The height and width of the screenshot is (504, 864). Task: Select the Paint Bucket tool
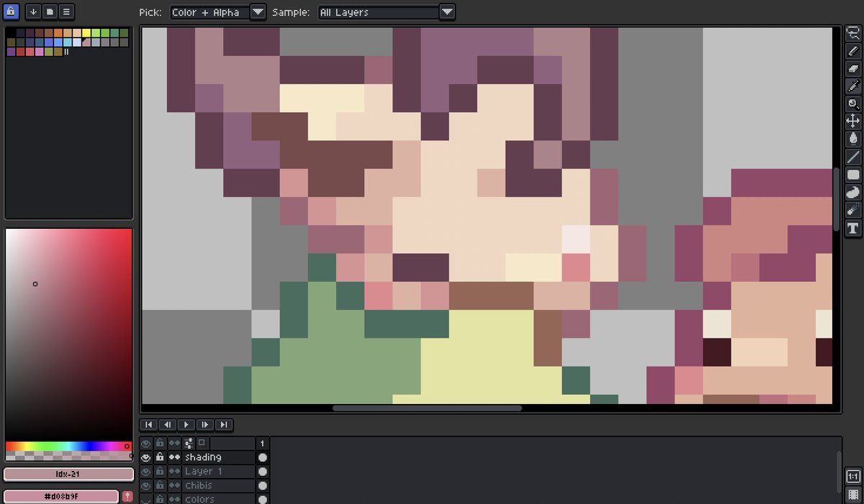[x=853, y=139]
